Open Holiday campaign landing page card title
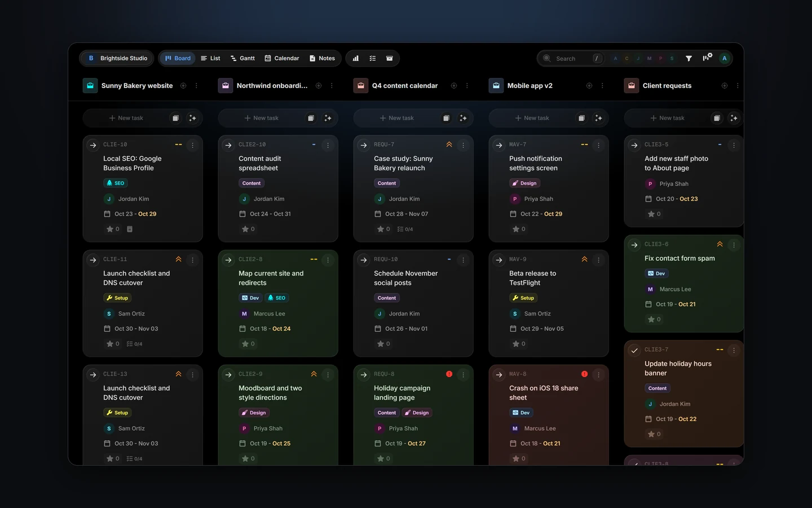This screenshot has width=812, height=508. 402,393
